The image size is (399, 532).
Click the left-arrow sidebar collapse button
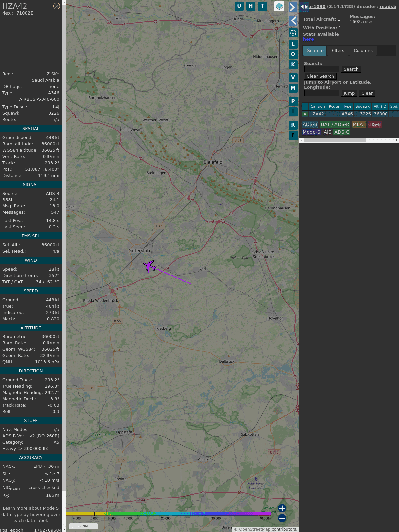tap(293, 21)
